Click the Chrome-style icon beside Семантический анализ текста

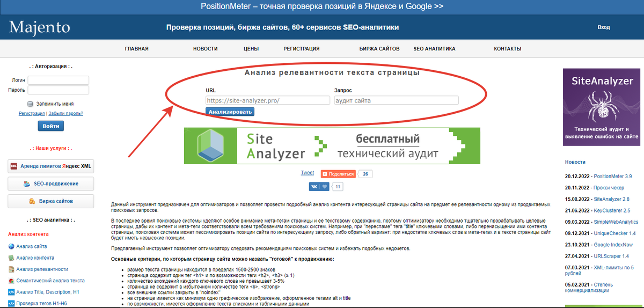coord(11,281)
